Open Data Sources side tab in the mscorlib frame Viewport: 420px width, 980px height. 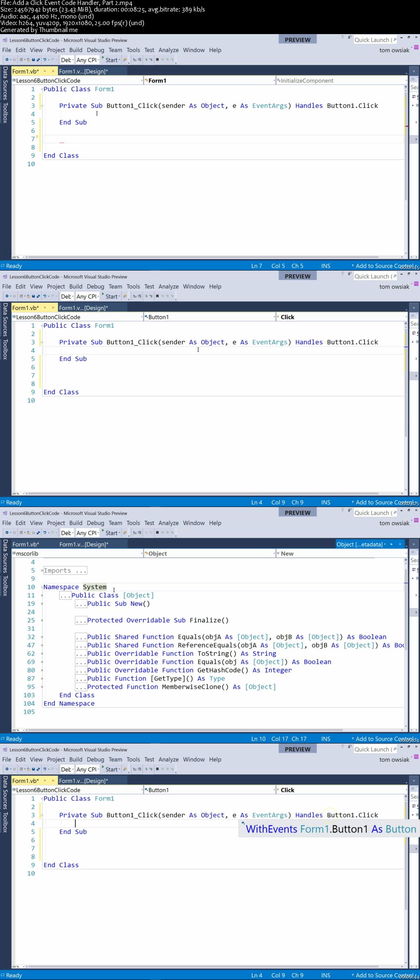[5, 556]
